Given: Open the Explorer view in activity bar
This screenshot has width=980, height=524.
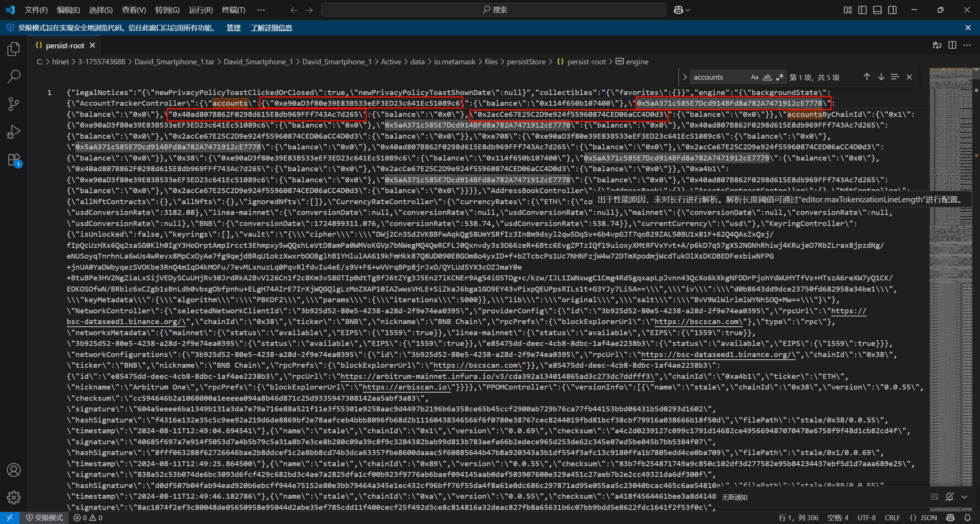Looking at the screenshot, I should (14, 49).
